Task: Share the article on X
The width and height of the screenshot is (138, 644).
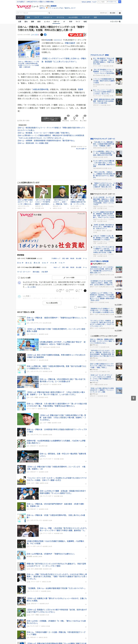Action: coord(42,35)
